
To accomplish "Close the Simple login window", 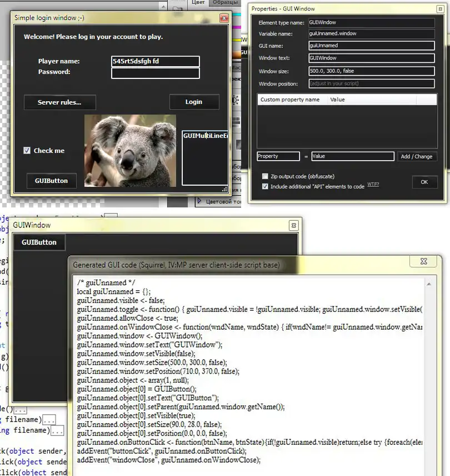I will click(x=224, y=18).
